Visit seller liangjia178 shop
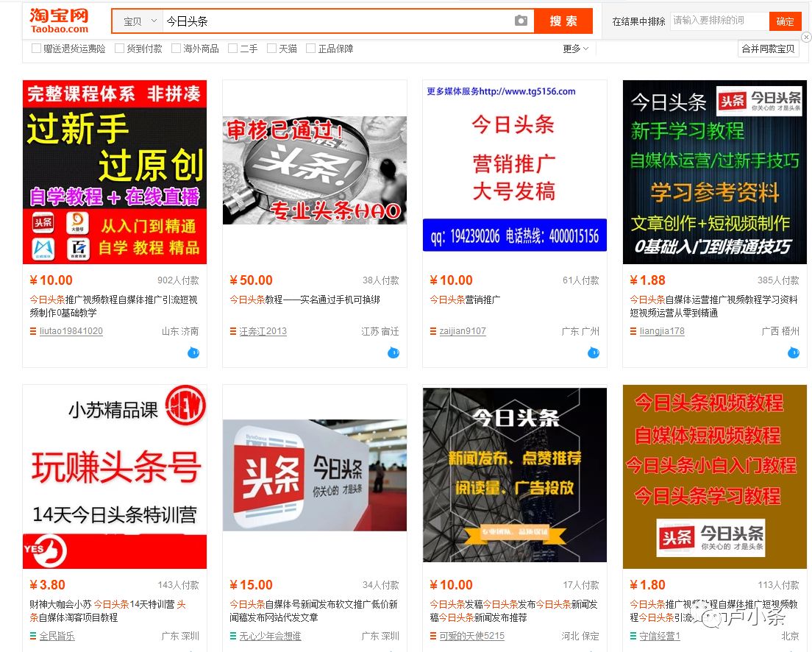812x652 pixels. [662, 331]
